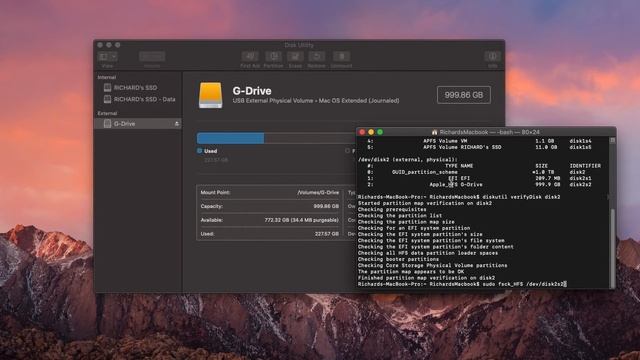Click the 'Available:' row label

click(211, 220)
